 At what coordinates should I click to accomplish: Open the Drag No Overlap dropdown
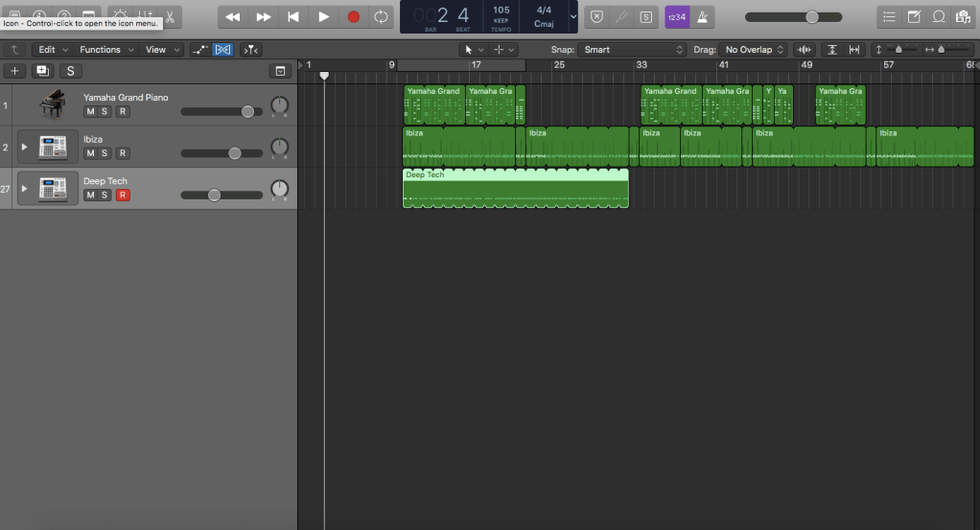(x=755, y=50)
